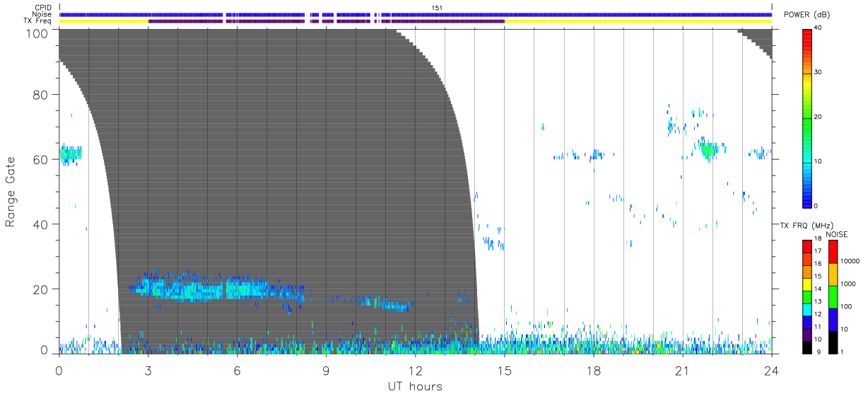Click the "NOISE" legend title

tap(837, 234)
